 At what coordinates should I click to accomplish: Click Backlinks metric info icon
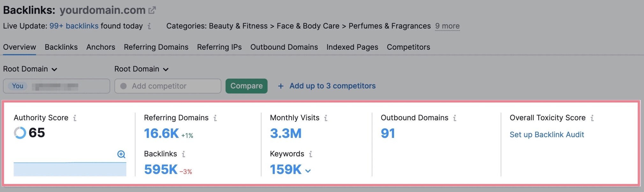tap(184, 154)
